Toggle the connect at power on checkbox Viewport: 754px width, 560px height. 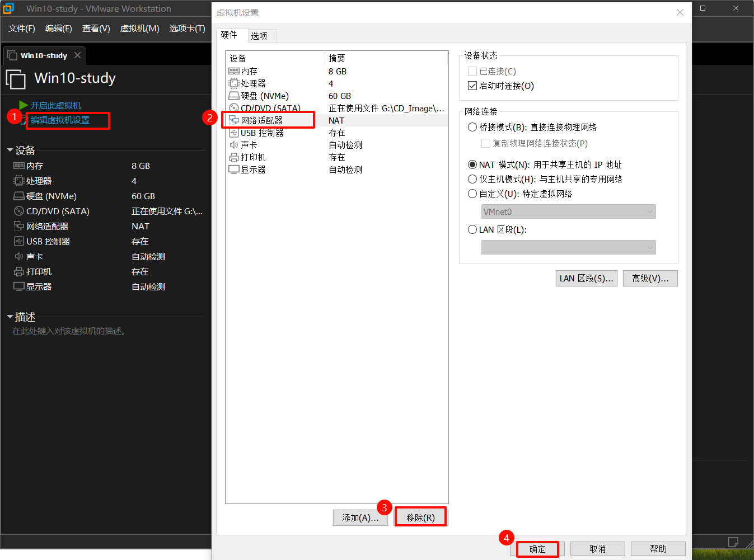[x=472, y=86]
